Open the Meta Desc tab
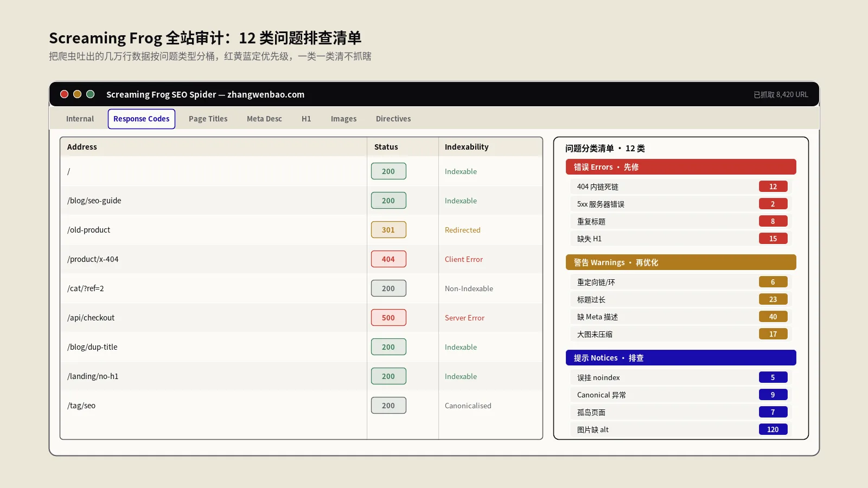 (264, 119)
